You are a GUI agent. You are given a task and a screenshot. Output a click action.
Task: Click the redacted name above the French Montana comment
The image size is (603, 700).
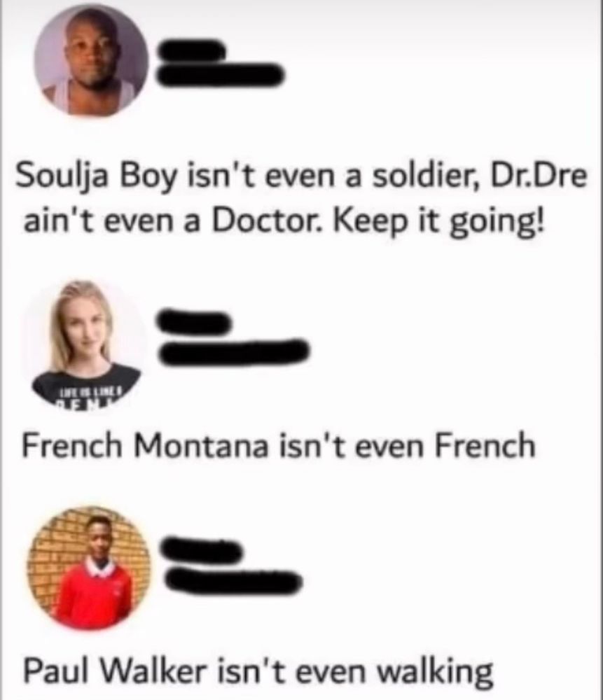194,320
